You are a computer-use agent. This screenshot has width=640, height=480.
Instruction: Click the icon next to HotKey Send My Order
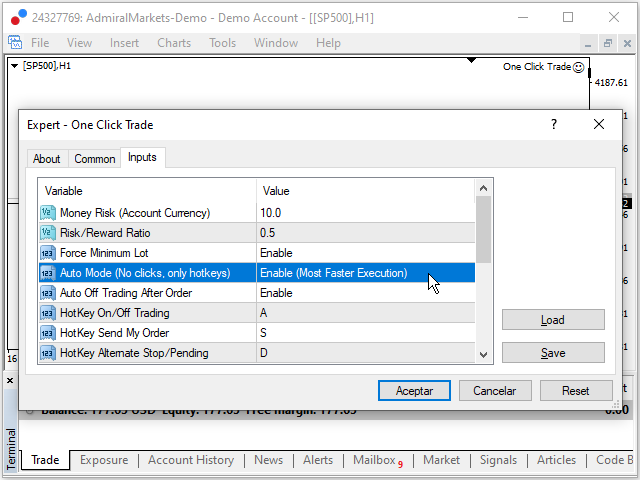point(48,333)
